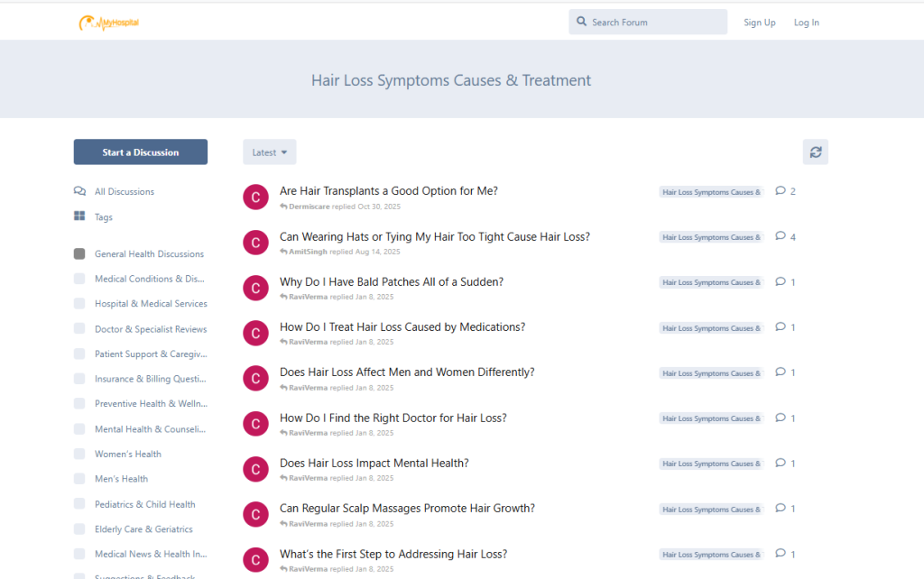Open 'Can Regular Scalp Massages Promote Hair Growth?' thread
Image resolution: width=924 pixels, height=579 pixels.
coord(407,509)
